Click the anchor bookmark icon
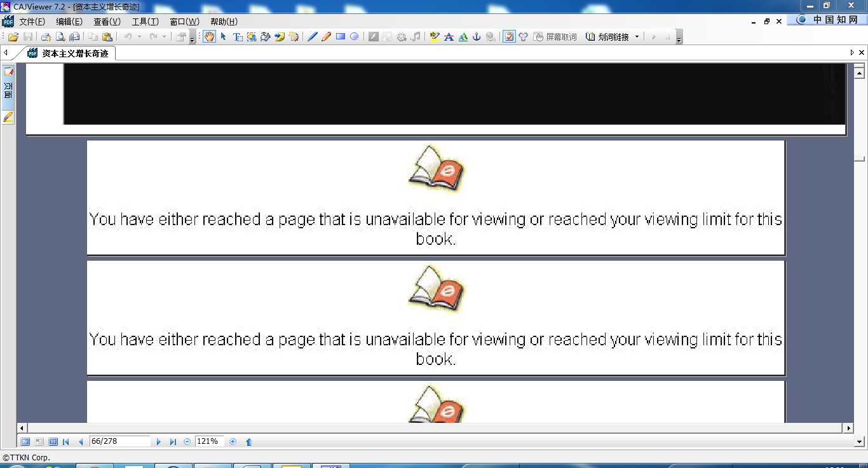This screenshot has height=468, width=868. click(477, 37)
